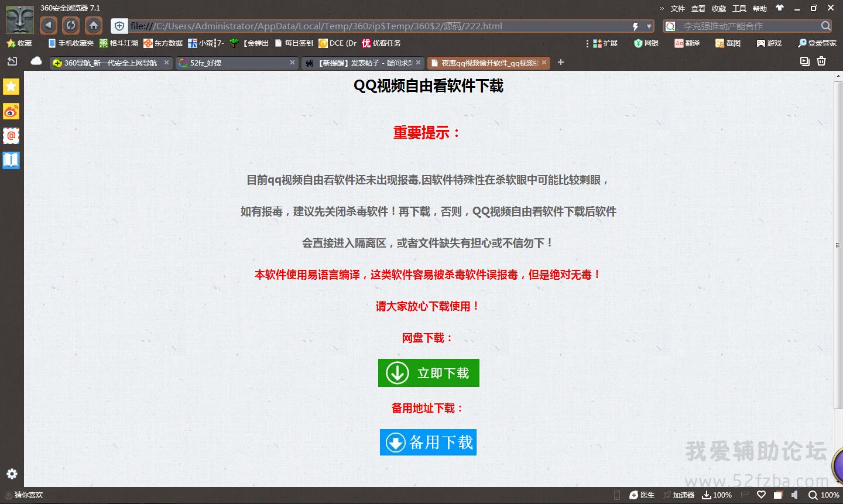This screenshot has width=843, height=504.
Task: Open the reading book icon in sidebar
Action: click(x=11, y=160)
